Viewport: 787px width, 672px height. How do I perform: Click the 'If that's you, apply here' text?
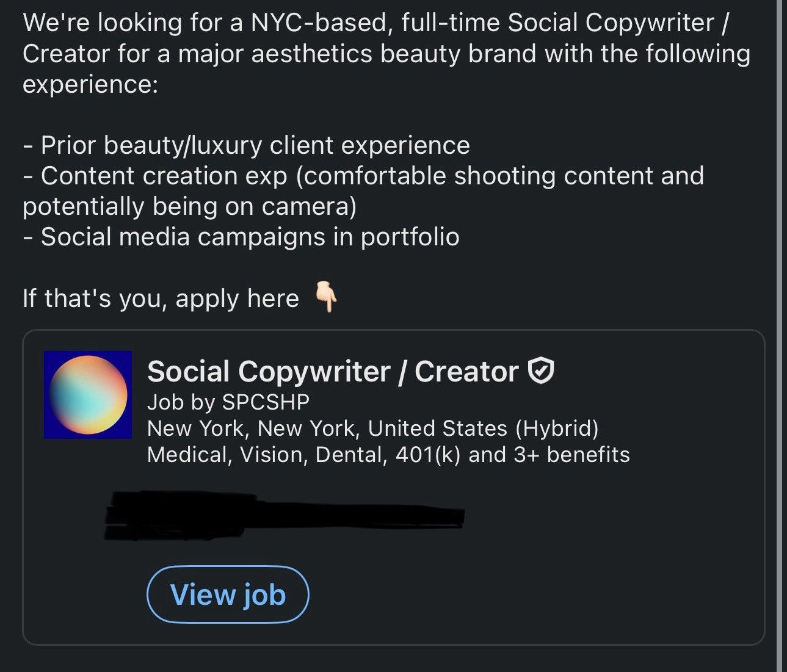pos(161,298)
